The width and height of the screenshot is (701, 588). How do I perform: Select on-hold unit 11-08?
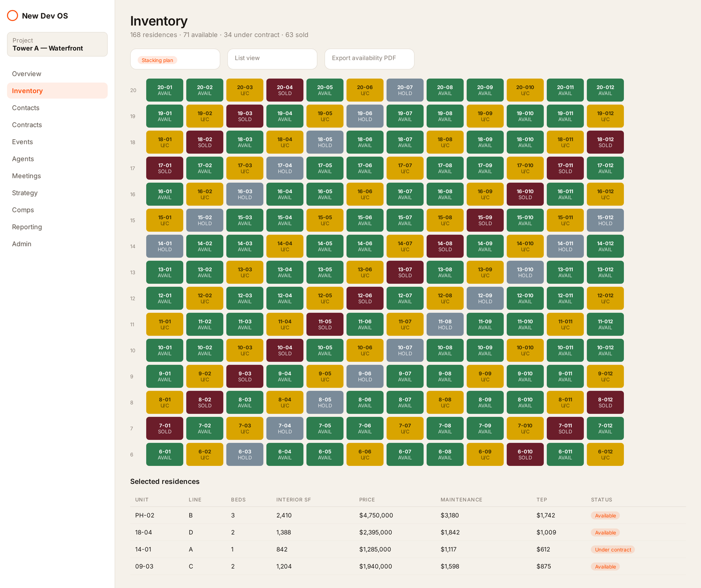pyautogui.click(x=445, y=324)
